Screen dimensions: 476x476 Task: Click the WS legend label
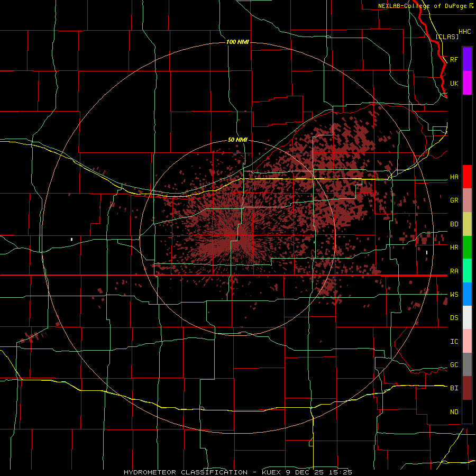[x=454, y=295]
